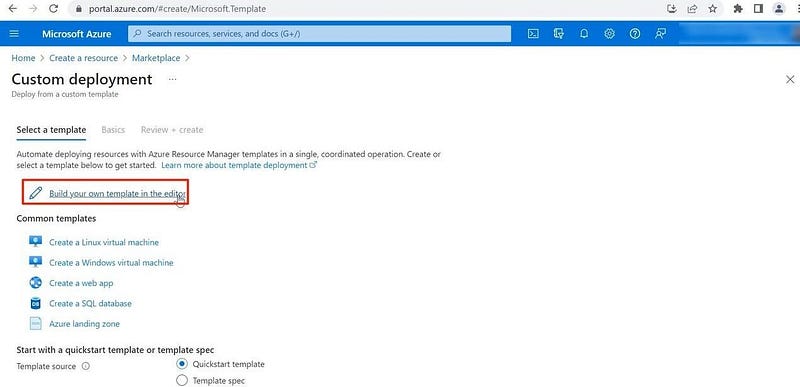Open the Help question mark icon

(x=635, y=34)
